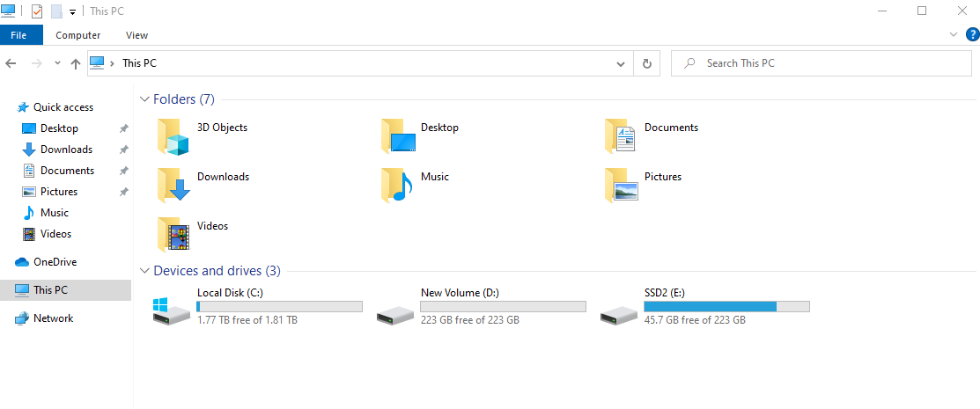Click the '1.77 TB free of 1.81 TB' text
This screenshot has width=980, height=409.
247,320
